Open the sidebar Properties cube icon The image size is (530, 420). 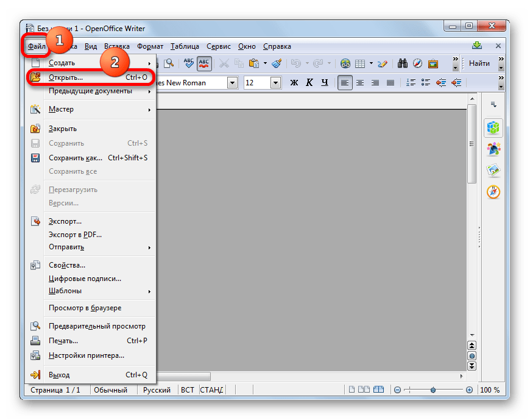pyautogui.click(x=493, y=127)
